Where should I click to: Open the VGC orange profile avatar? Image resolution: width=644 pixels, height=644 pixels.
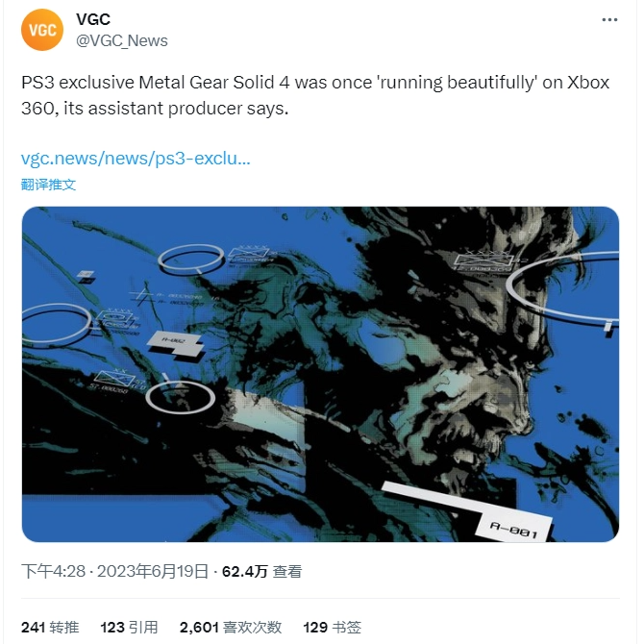(42, 30)
